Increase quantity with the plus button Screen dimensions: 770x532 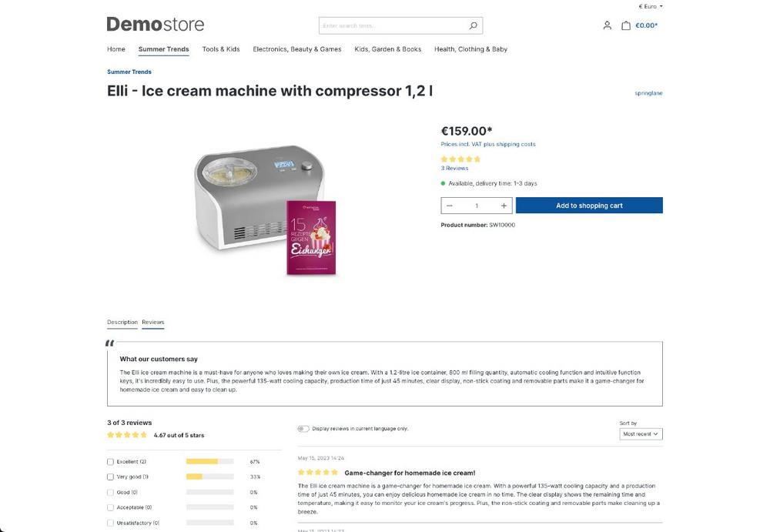(504, 206)
